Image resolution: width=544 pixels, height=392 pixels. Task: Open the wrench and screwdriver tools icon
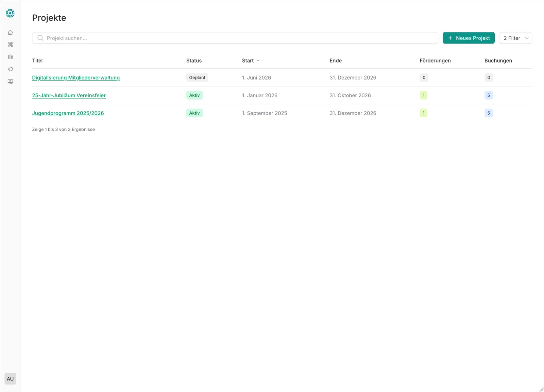coord(10,45)
